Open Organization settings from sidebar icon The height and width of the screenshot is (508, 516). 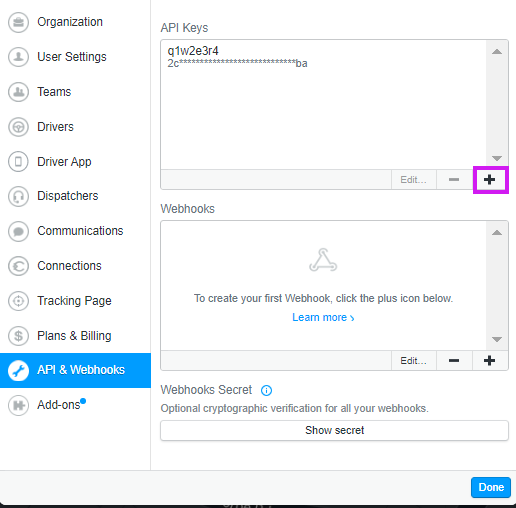[x=18, y=22]
